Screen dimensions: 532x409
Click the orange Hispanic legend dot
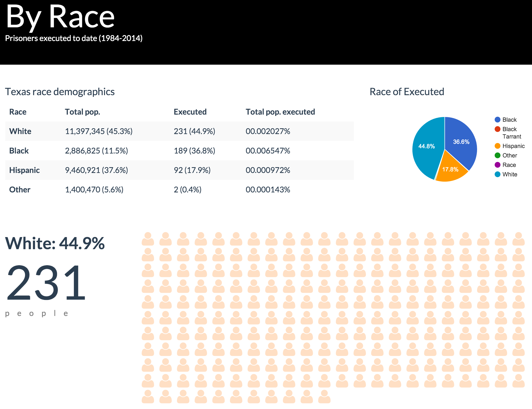tap(497, 146)
